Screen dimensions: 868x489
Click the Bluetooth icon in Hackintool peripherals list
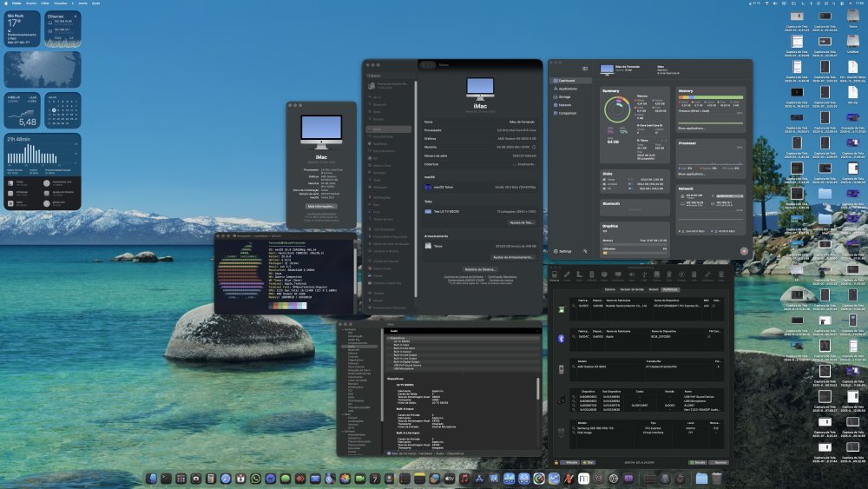pyautogui.click(x=562, y=339)
